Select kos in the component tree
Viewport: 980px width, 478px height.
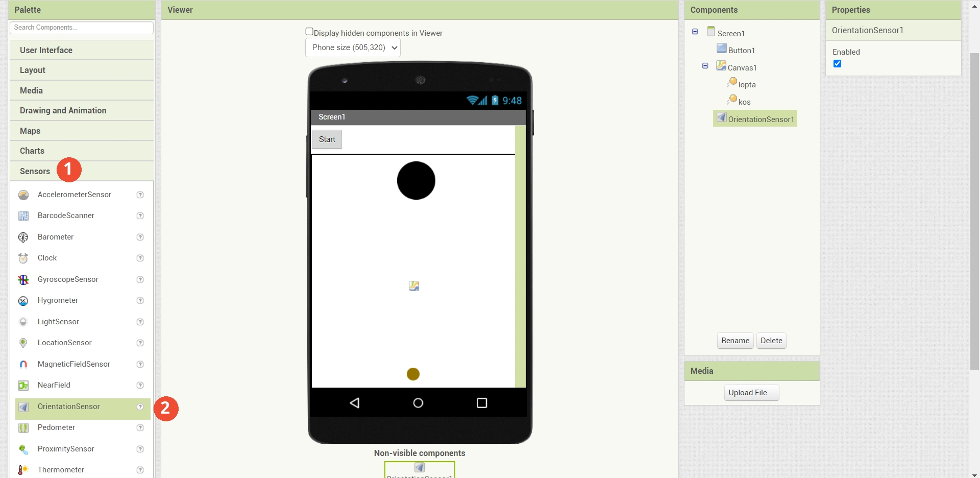(x=744, y=102)
